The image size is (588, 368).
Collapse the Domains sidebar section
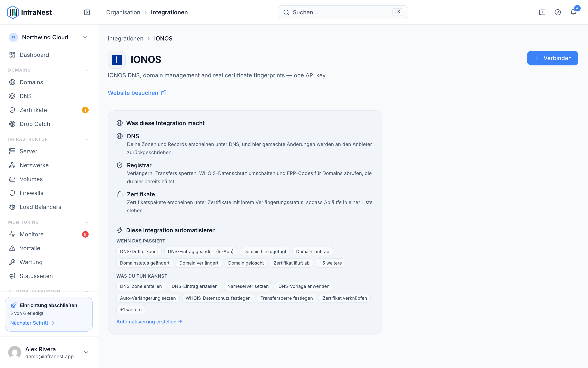tap(86, 70)
